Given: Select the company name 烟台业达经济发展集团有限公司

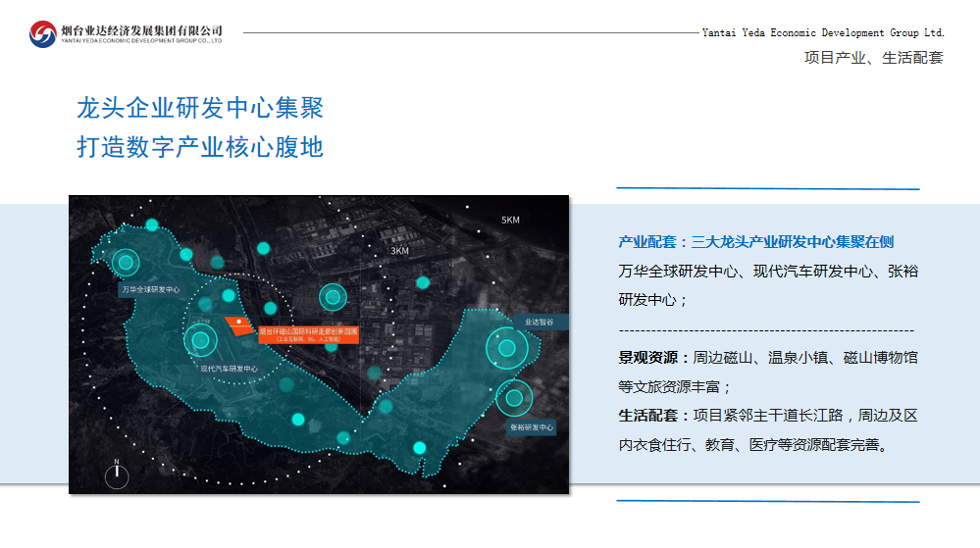Looking at the screenshot, I should pos(142,30).
